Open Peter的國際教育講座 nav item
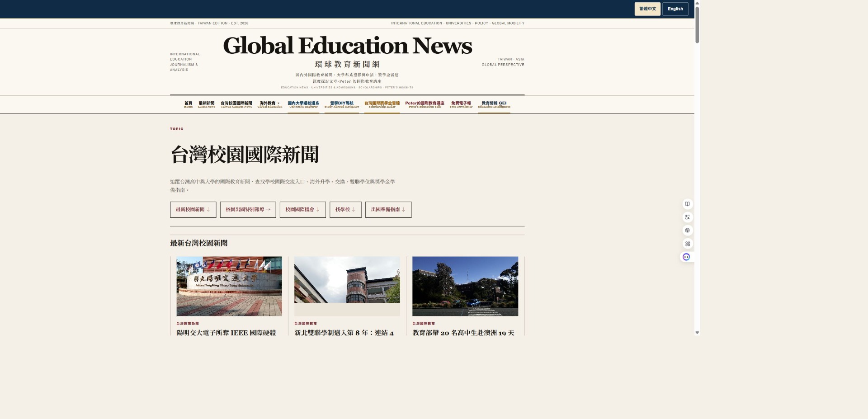 (425, 104)
